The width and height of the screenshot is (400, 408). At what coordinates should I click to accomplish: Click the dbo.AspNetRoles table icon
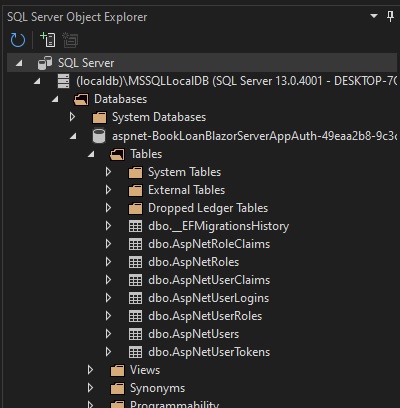(x=135, y=262)
